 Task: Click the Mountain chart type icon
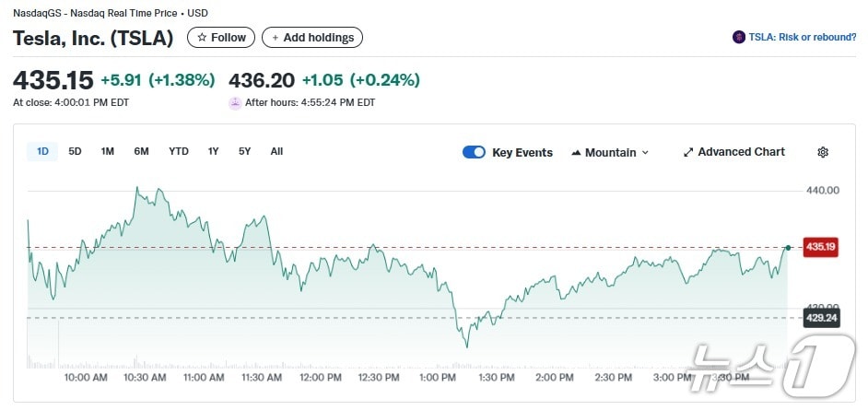coord(576,152)
